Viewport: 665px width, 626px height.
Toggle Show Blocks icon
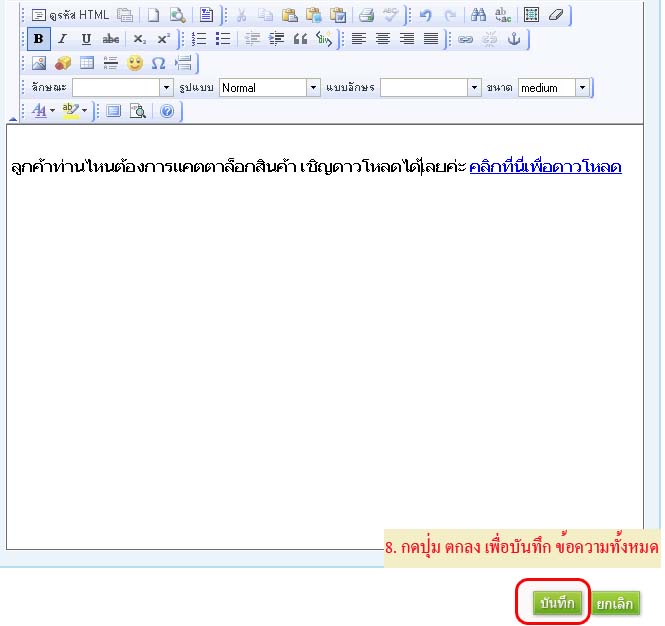(137, 111)
